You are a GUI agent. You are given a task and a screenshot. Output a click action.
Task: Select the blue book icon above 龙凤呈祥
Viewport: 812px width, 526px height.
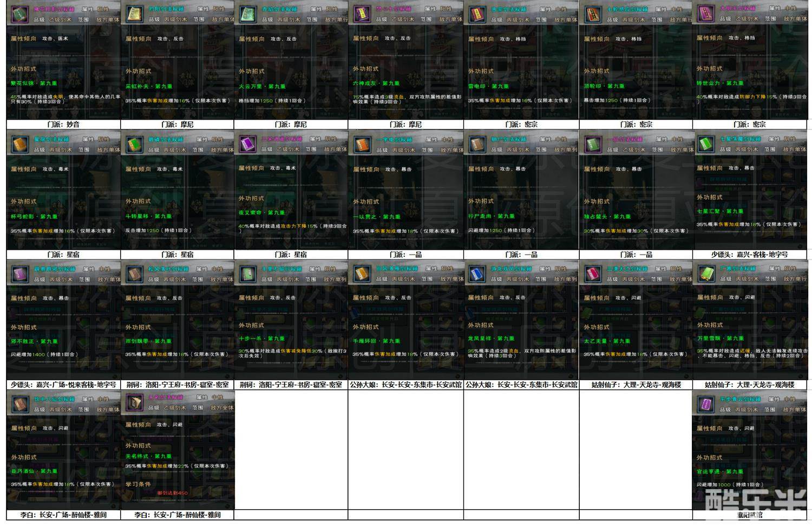point(476,274)
